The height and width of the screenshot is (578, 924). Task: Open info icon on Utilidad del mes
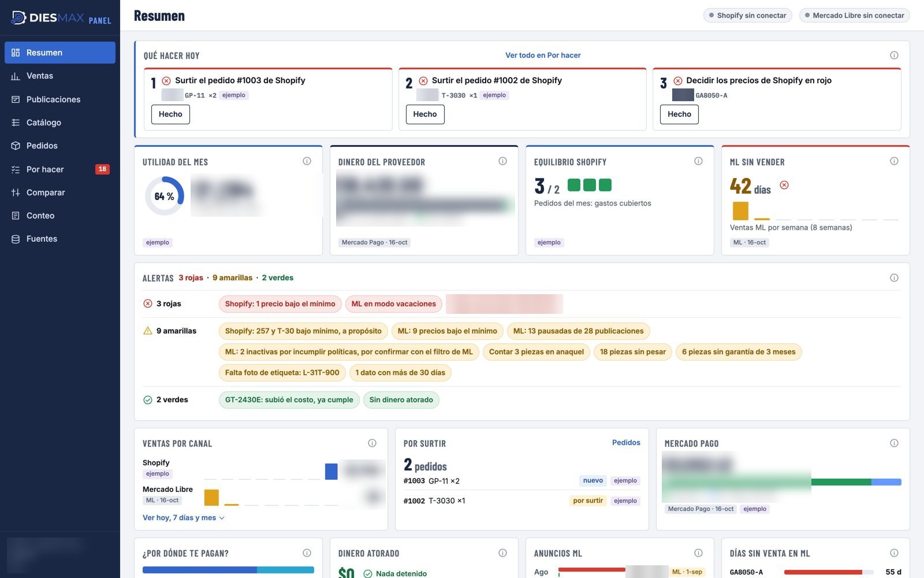click(307, 161)
